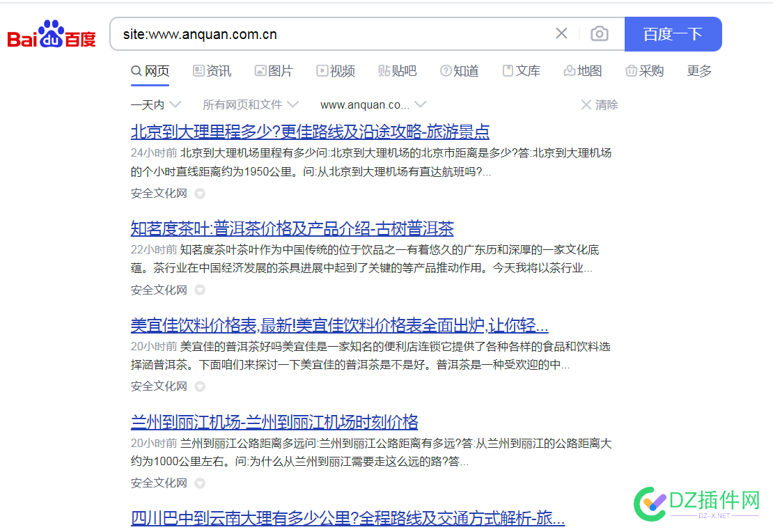Open result 美宜佳饮料价格表
773x532 pixels.
click(339, 325)
